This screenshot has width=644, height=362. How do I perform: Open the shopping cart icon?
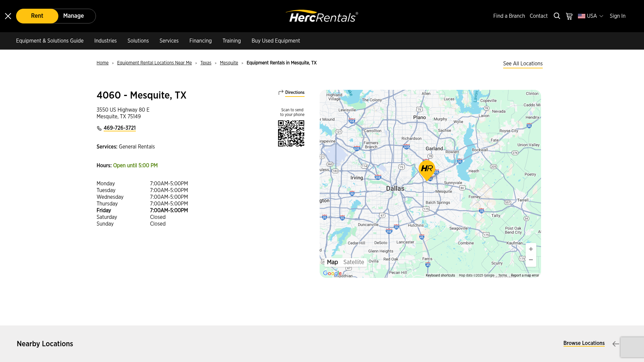tap(569, 16)
